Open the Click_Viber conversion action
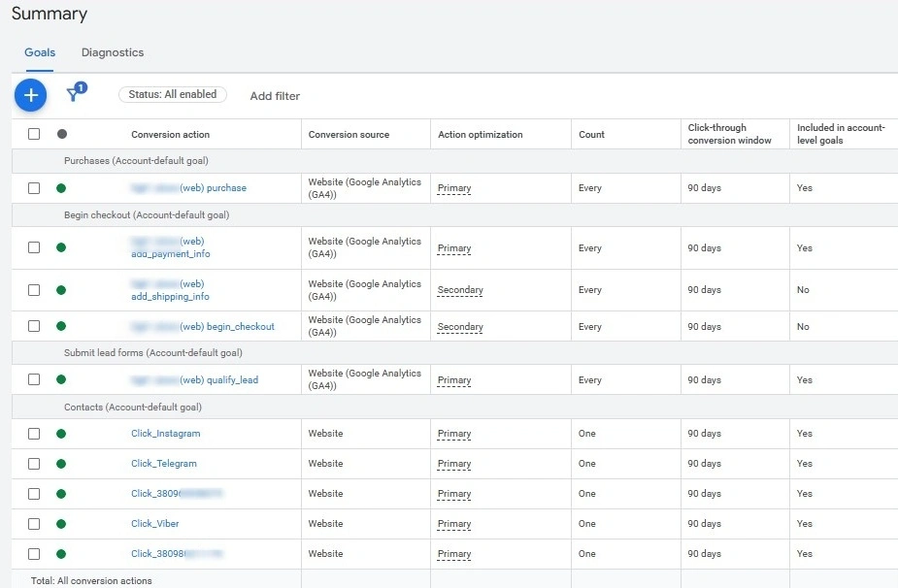This screenshot has width=898, height=588. (x=157, y=523)
